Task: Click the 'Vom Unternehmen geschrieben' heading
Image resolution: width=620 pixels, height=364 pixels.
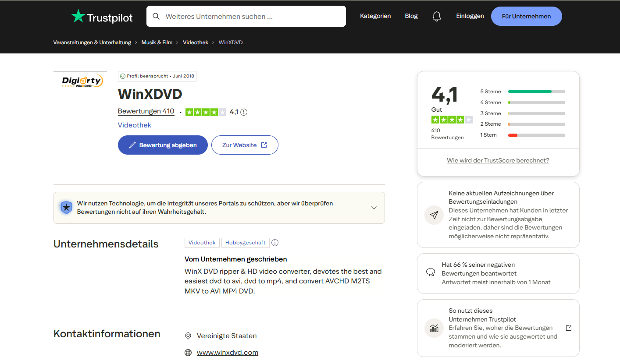Action: tap(236, 259)
